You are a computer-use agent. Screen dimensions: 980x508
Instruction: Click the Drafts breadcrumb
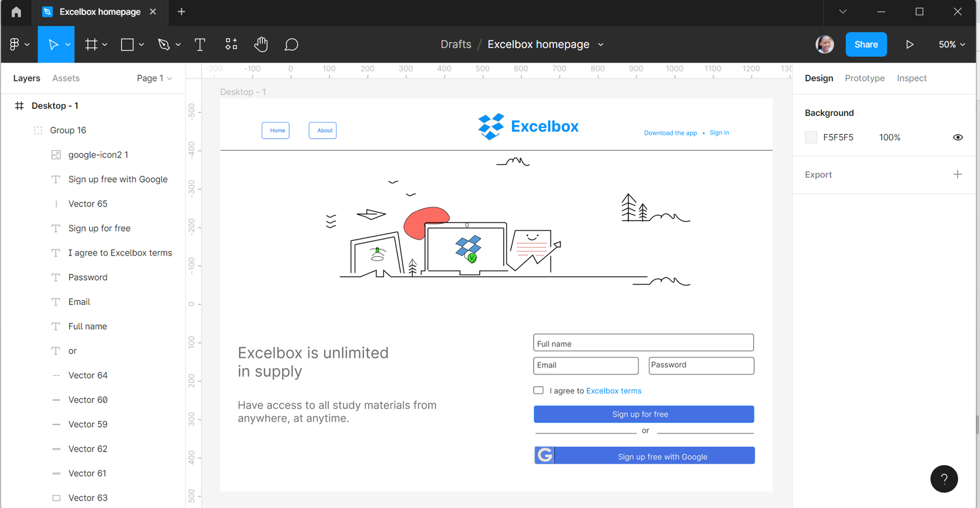pos(456,44)
